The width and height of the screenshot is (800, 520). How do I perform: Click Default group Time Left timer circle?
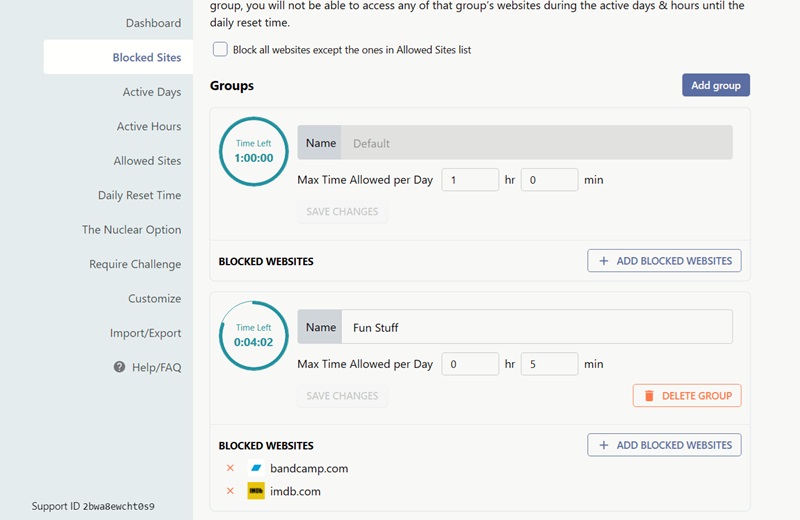click(254, 152)
